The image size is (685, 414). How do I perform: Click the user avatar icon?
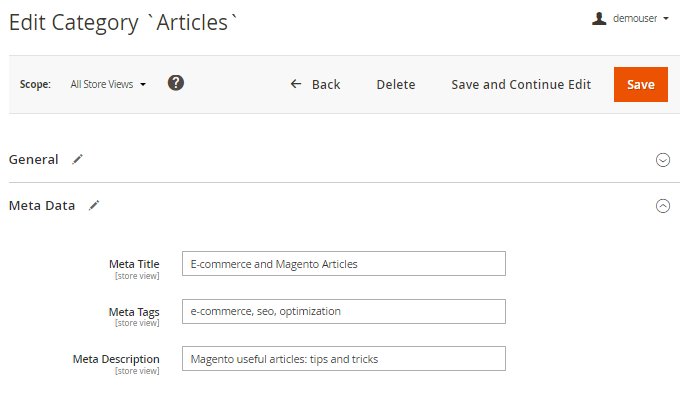(599, 18)
